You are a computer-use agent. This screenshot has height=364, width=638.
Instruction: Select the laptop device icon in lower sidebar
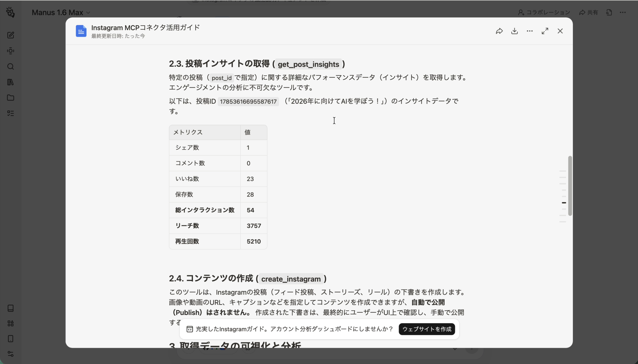click(x=10, y=308)
